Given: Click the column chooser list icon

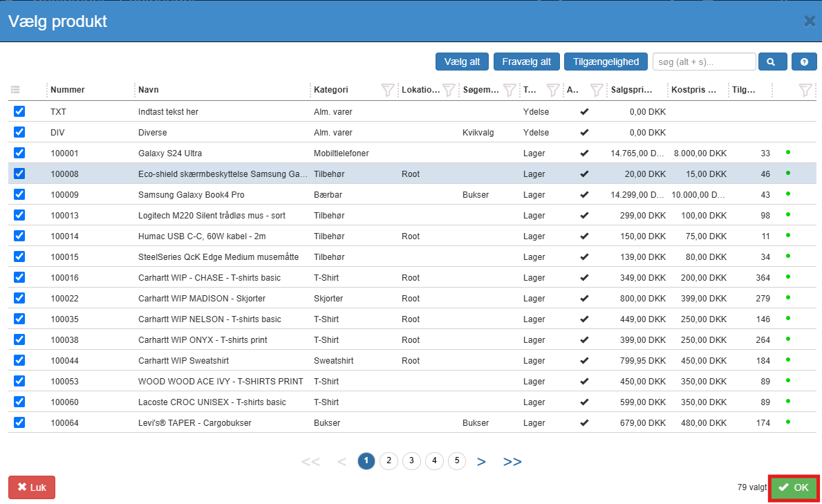Looking at the screenshot, I should 16,90.
